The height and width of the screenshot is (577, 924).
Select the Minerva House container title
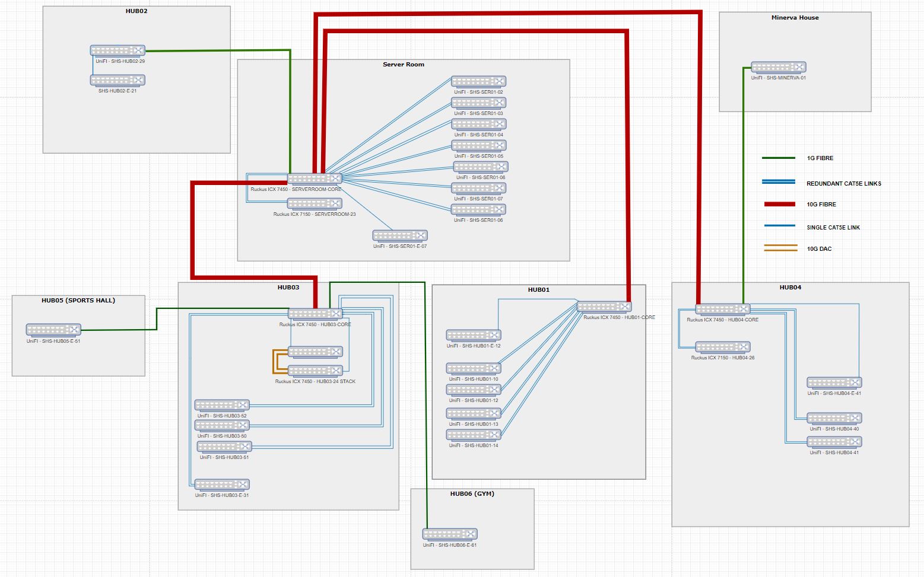coord(795,18)
